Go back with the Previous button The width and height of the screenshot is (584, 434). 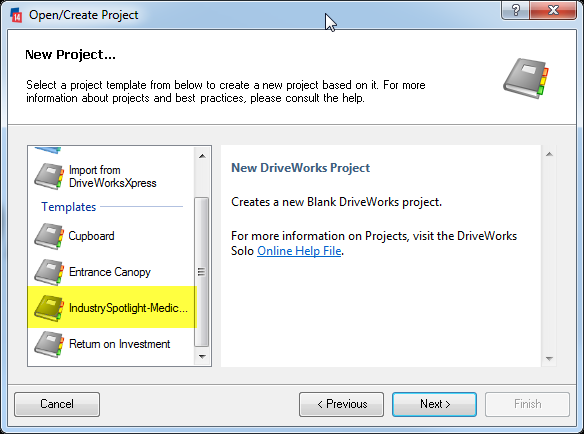point(341,404)
